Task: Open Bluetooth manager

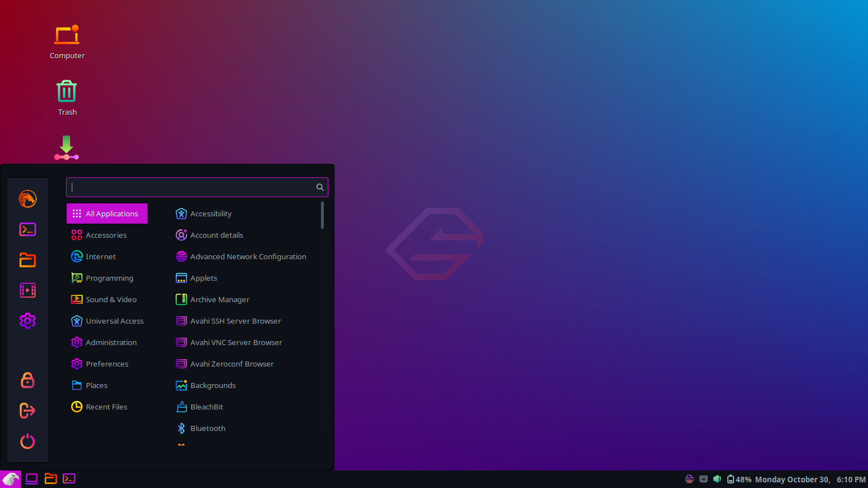Action: coord(245,428)
